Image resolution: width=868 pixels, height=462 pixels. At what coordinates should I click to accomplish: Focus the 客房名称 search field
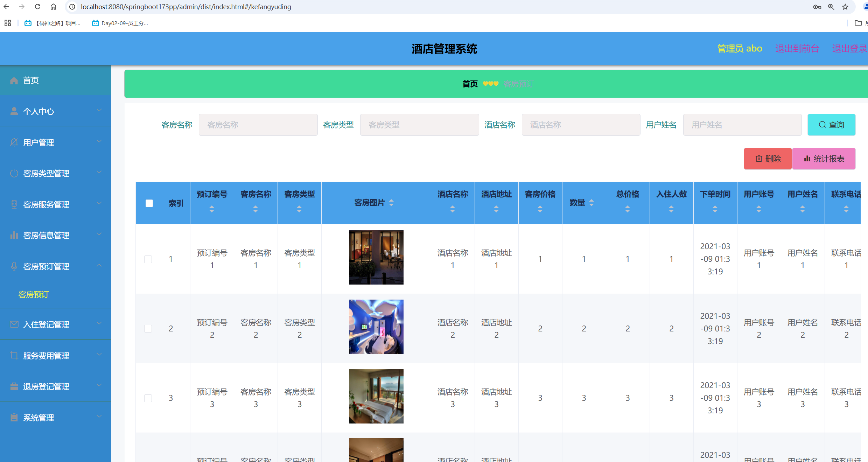click(258, 125)
